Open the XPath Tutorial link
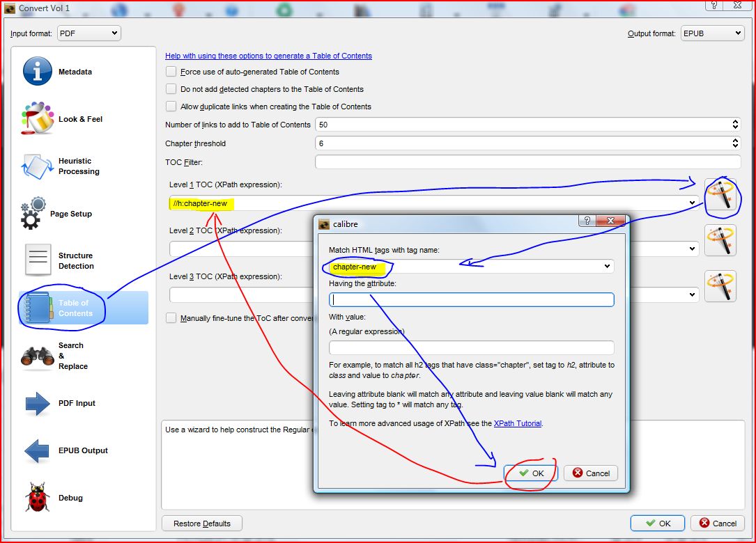 click(517, 423)
